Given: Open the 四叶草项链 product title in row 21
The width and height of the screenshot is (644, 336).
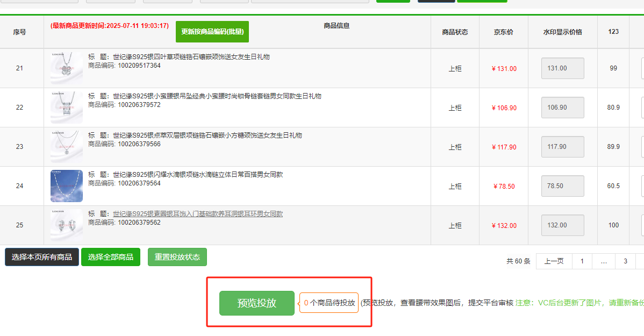Looking at the screenshot, I should click(191, 57).
